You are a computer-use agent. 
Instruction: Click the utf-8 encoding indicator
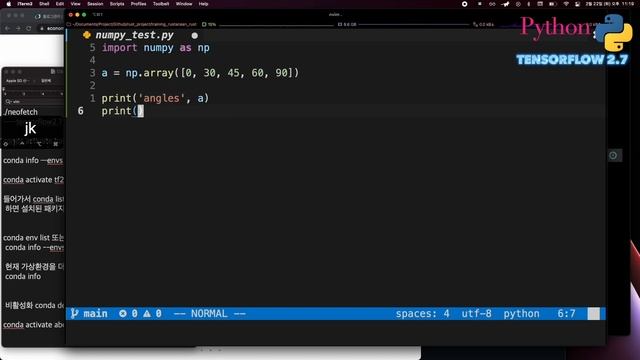click(x=476, y=313)
